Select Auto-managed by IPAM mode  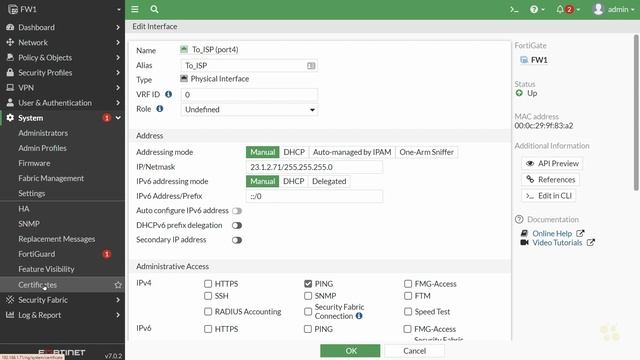pos(352,152)
